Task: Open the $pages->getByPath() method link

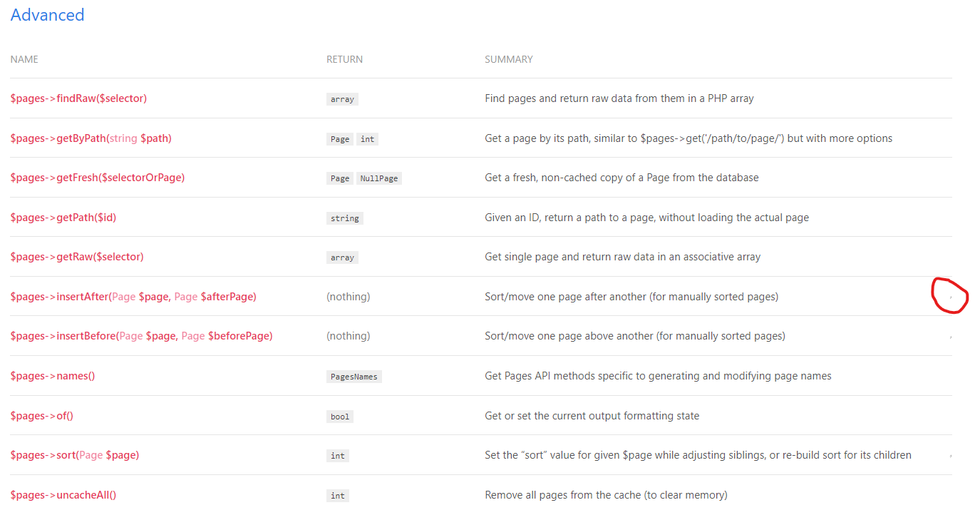Action: coord(91,138)
